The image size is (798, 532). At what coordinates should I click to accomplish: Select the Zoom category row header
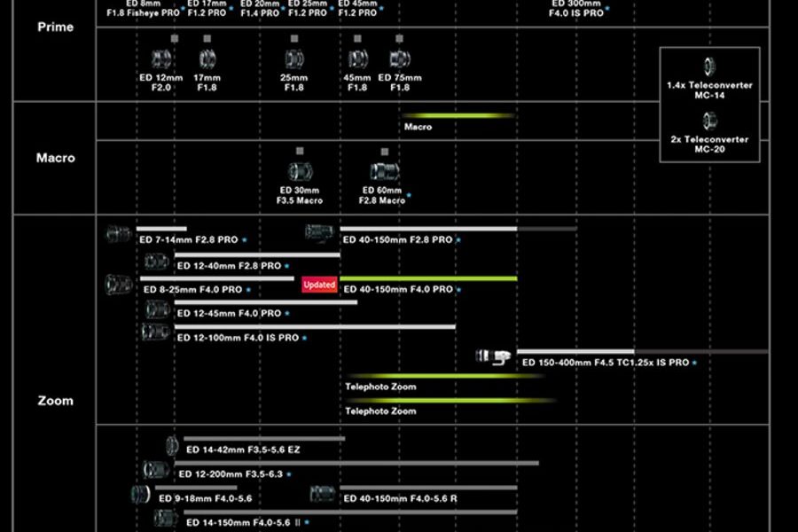[55, 401]
